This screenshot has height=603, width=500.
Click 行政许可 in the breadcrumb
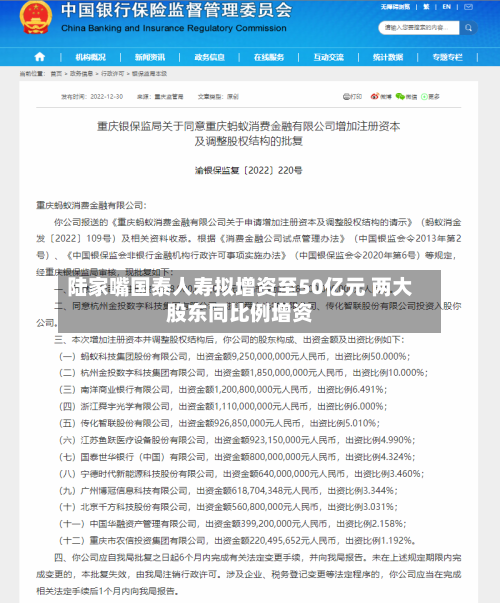(112, 73)
